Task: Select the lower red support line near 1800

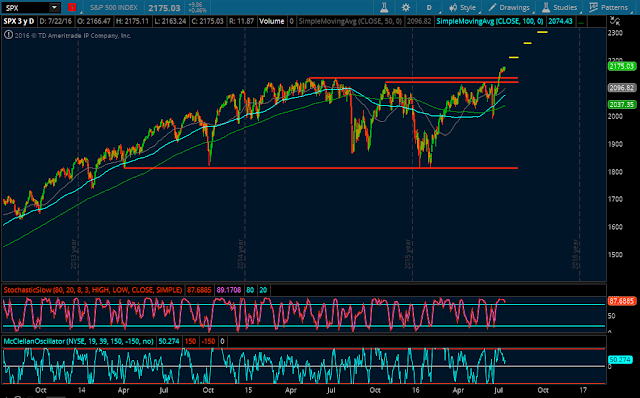Action: click(x=320, y=168)
